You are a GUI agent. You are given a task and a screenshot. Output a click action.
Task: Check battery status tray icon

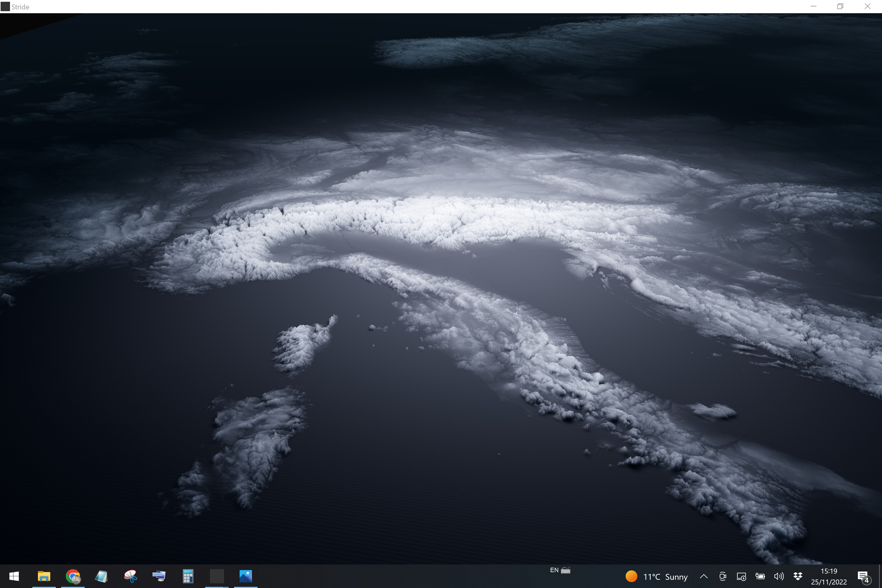click(760, 576)
